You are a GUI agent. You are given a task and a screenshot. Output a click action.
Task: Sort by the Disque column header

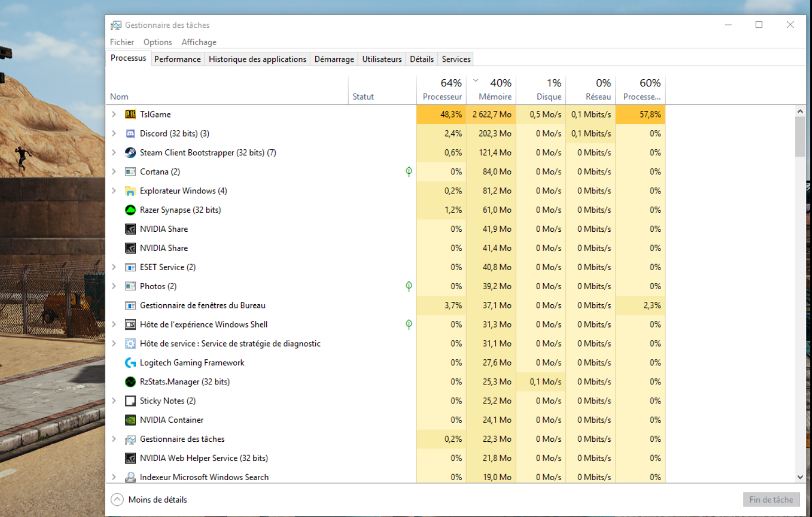point(541,90)
